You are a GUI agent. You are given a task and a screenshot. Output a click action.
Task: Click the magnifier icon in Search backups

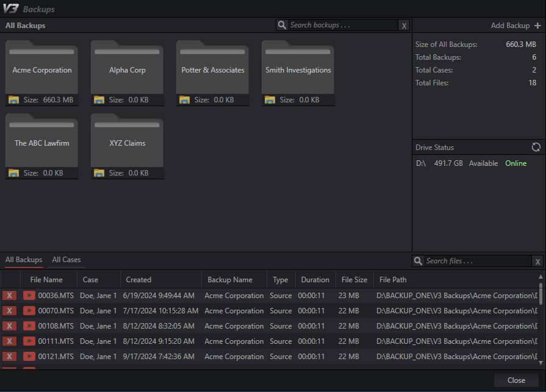click(282, 25)
